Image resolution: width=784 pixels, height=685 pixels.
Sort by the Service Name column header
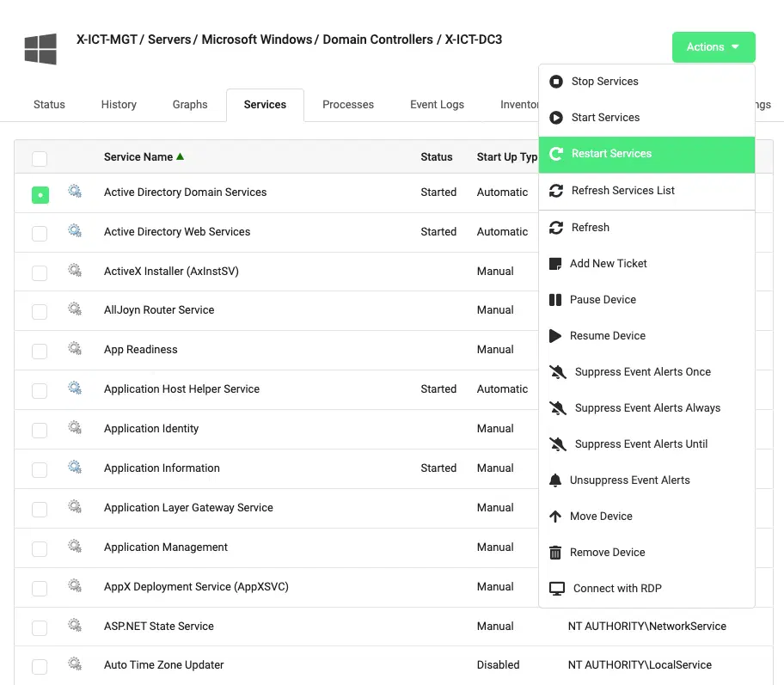144,157
